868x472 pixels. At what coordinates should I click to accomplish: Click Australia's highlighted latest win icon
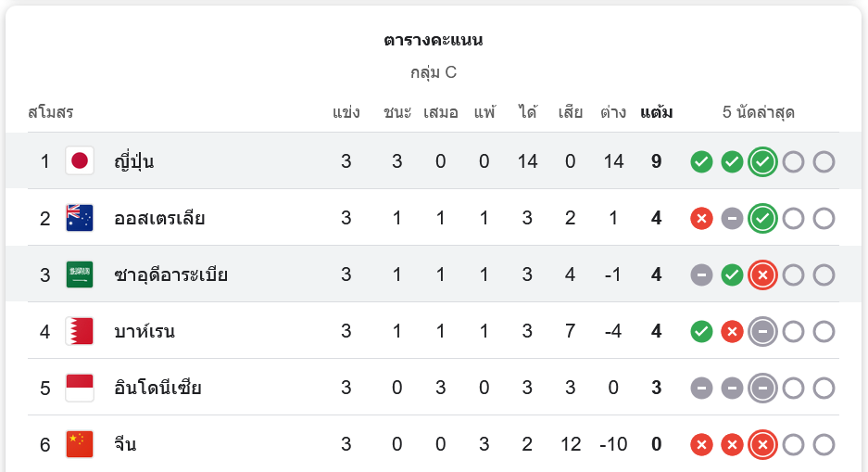[x=762, y=219]
